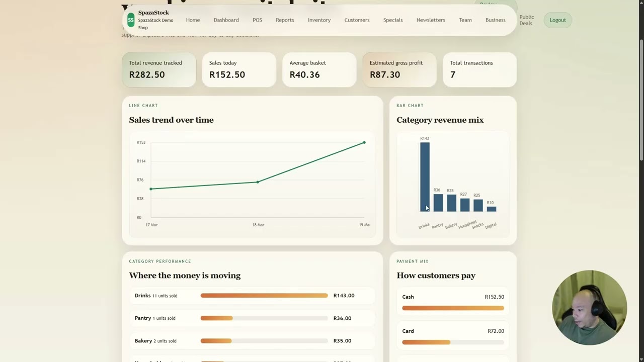Select the Estimated gross profit card
This screenshot has width=644, height=362.
[399, 69]
